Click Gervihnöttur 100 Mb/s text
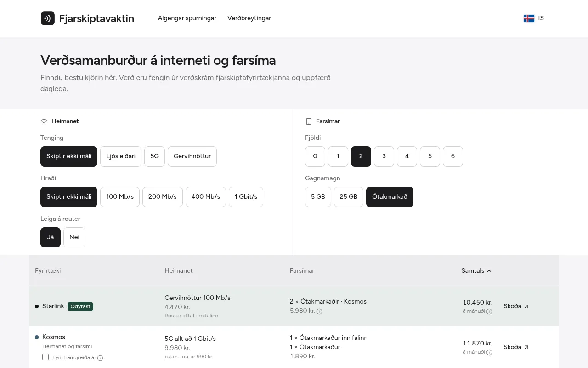Image resolution: width=588 pixels, height=368 pixels. tap(198, 298)
